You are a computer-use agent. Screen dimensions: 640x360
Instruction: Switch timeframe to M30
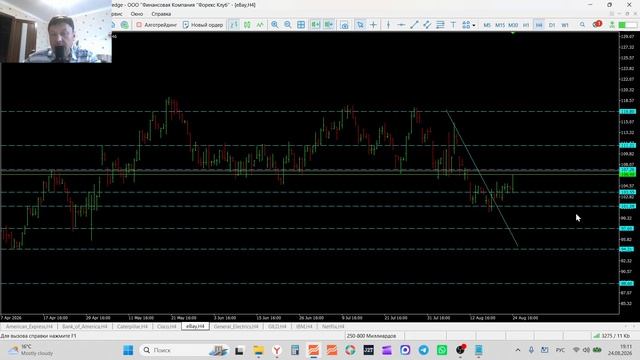coord(513,25)
